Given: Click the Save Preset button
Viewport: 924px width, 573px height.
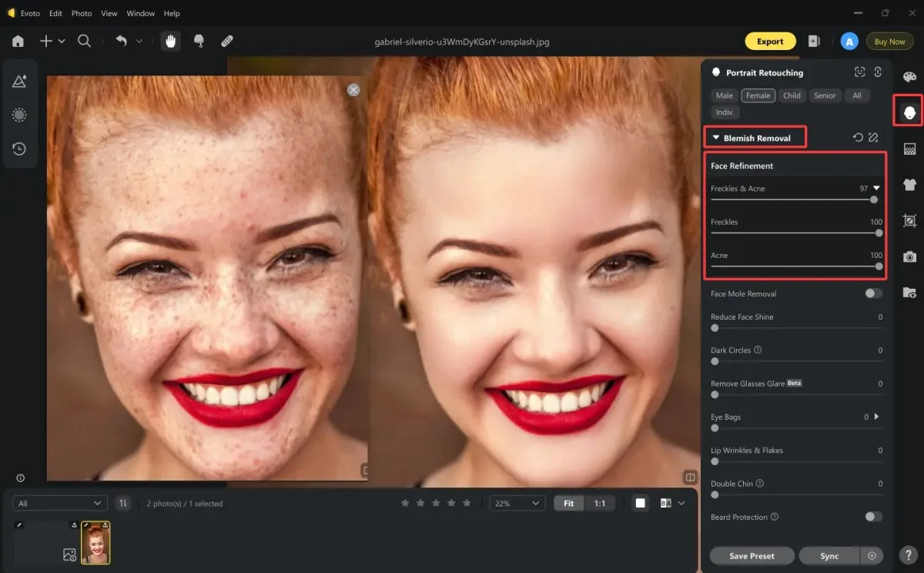Looking at the screenshot, I should point(752,555).
